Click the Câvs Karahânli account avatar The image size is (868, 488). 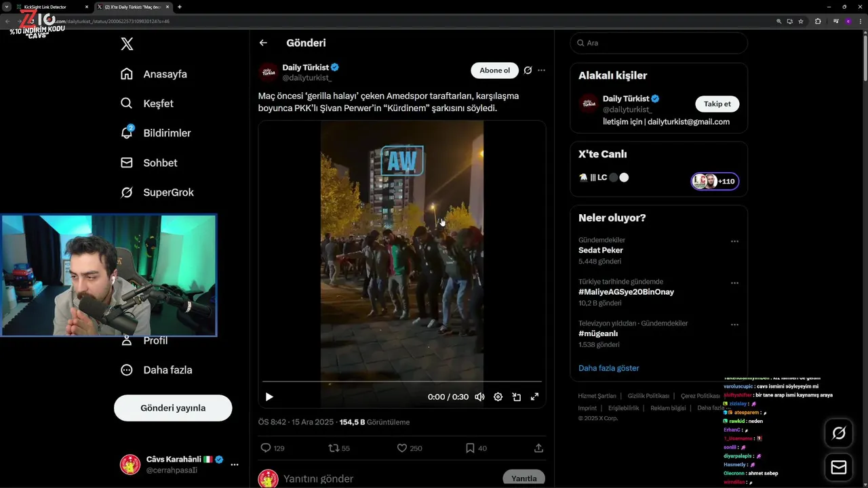[130, 464]
